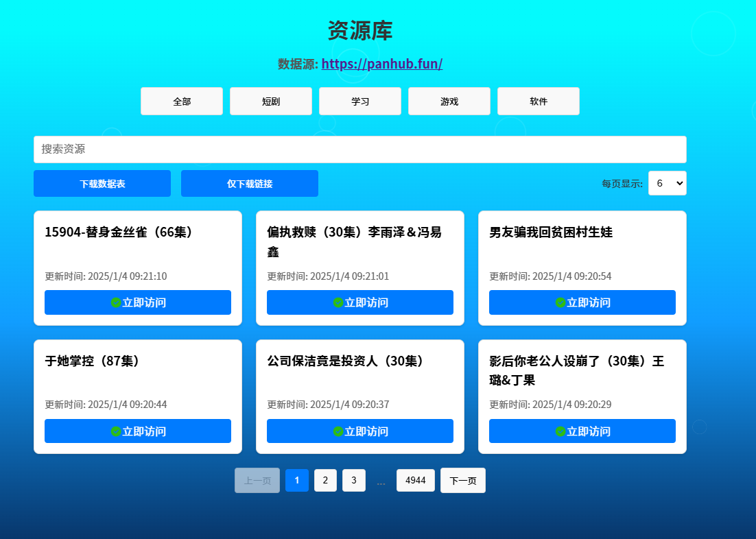The height and width of the screenshot is (539, 756).
Task: Jump to last page 4944
Action: click(416, 480)
